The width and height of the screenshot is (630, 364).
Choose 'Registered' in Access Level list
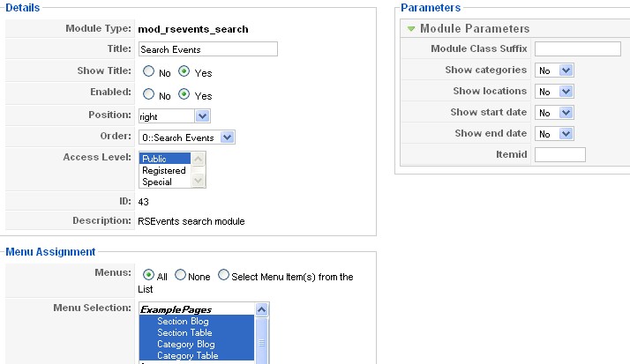(x=164, y=170)
